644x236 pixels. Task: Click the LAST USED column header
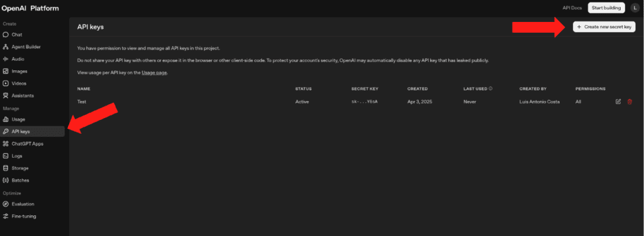475,88
